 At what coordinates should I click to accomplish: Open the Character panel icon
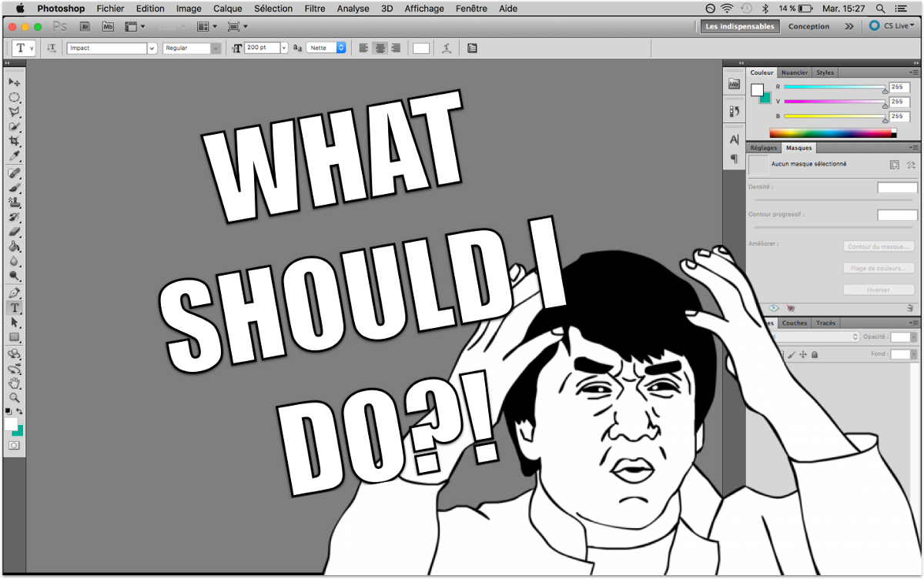coord(734,139)
